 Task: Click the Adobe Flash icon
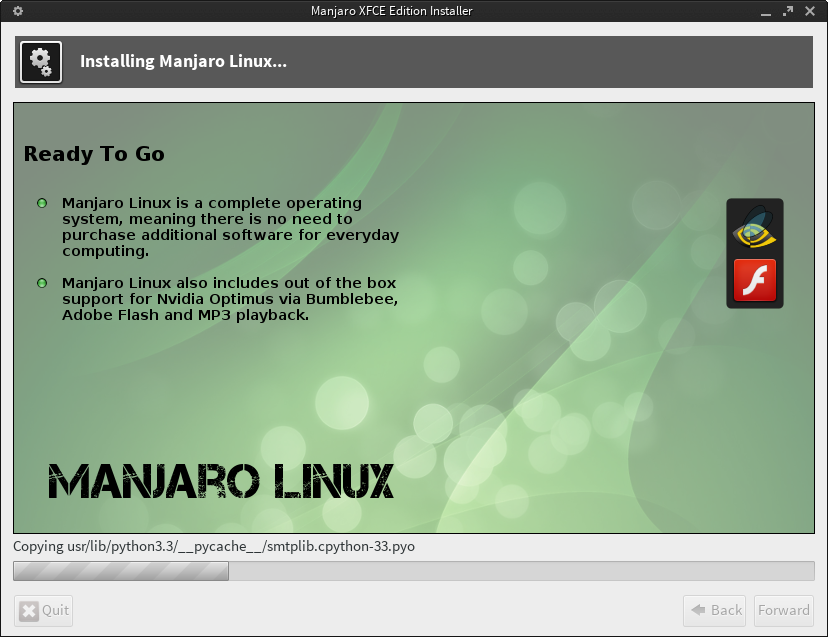[x=755, y=280]
